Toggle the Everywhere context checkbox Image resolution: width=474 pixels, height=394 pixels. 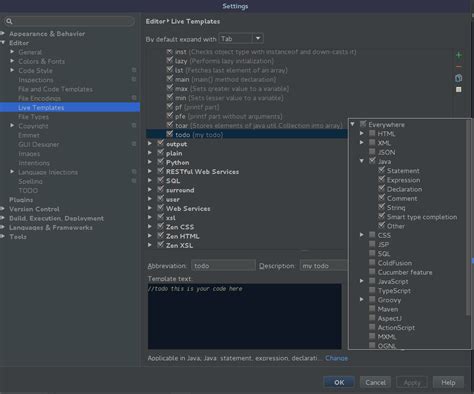[x=363, y=124]
